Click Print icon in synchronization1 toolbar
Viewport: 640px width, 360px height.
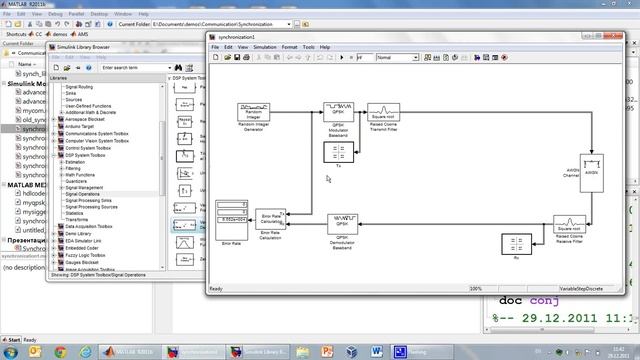click(x=246, y=58)
